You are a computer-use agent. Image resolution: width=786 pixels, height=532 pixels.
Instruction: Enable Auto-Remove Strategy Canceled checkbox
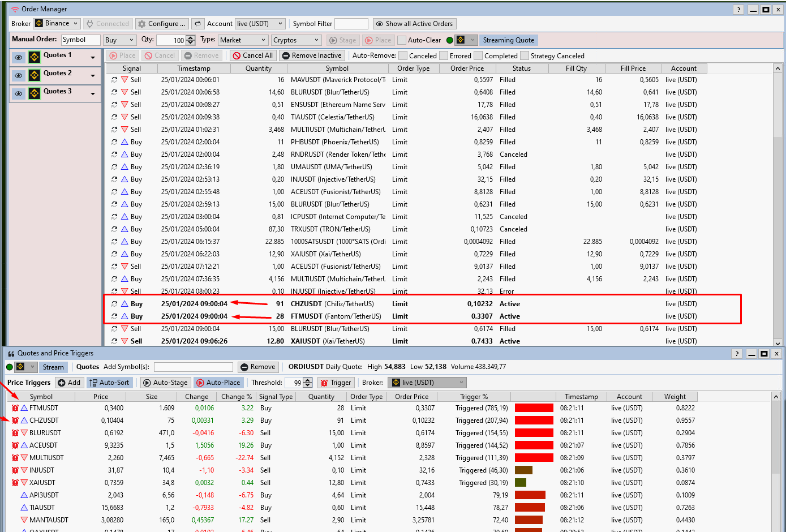(525, 55)
